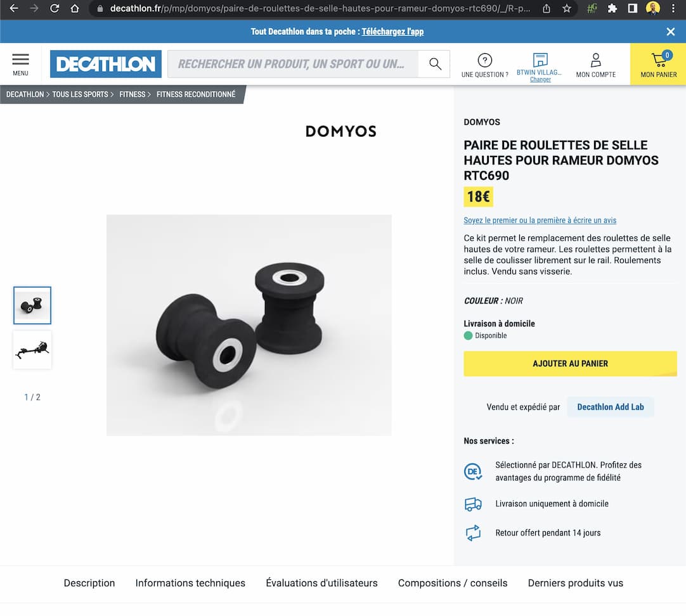The height and width of the screenshot is (616, 686).
Task: Click the 14-day return arrows icon
Action: (473, 533)
